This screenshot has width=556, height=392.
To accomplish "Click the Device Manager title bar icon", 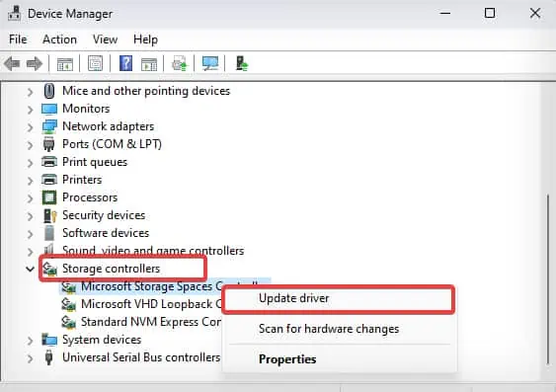I will [x=14, y=14].
